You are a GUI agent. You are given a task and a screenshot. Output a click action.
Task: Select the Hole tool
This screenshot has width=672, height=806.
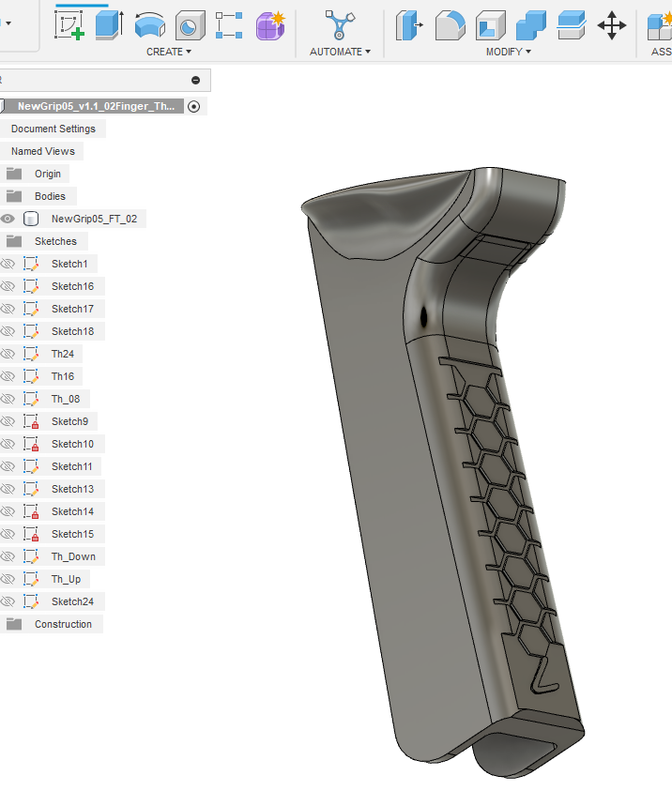190,25
